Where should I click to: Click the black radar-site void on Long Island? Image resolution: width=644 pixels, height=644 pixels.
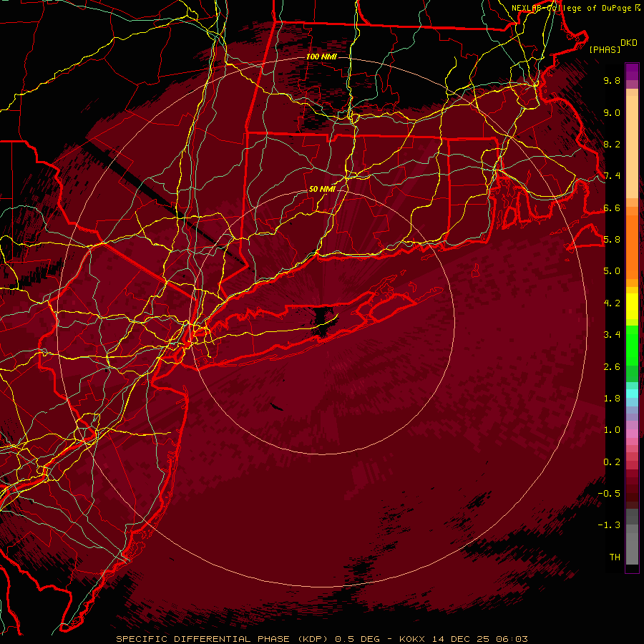tap(324, 320)
